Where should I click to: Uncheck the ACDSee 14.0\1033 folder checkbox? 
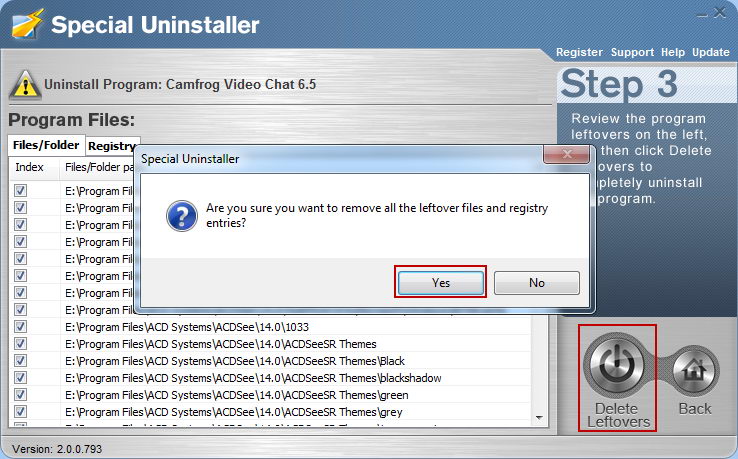(20, 327)
